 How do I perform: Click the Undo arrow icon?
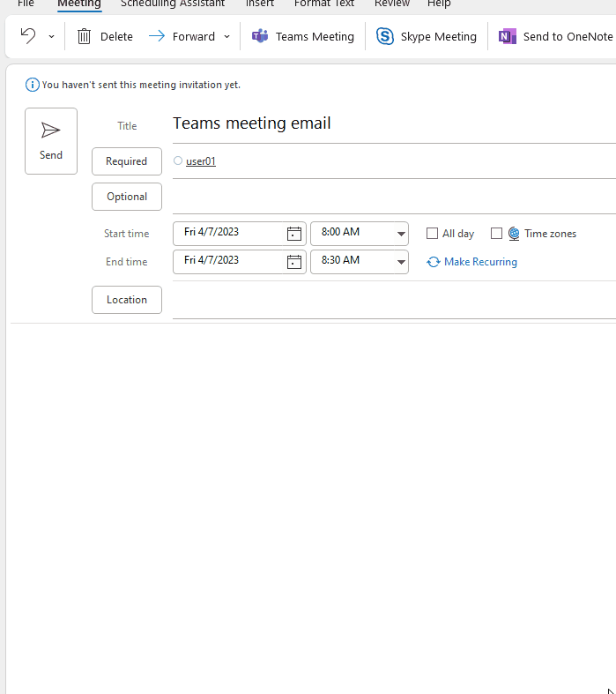point(28,36)
